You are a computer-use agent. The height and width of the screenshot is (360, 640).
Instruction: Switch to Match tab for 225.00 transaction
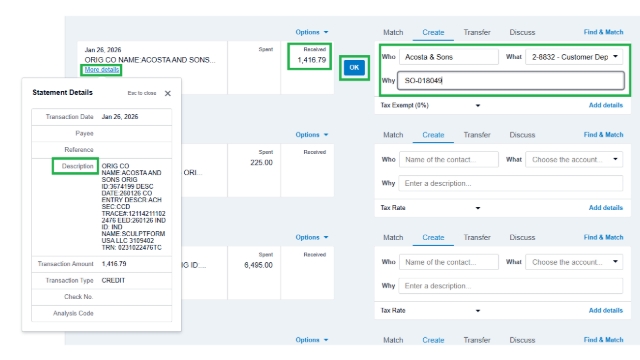point(393,135)
